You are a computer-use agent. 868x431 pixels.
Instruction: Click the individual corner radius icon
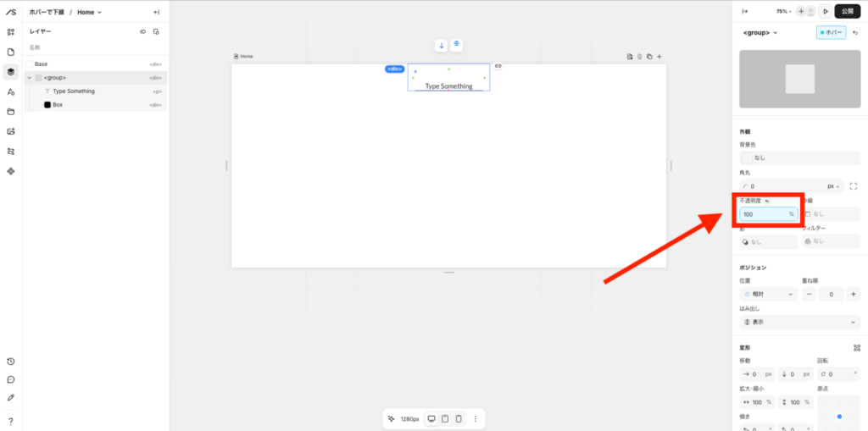(854, 186)
